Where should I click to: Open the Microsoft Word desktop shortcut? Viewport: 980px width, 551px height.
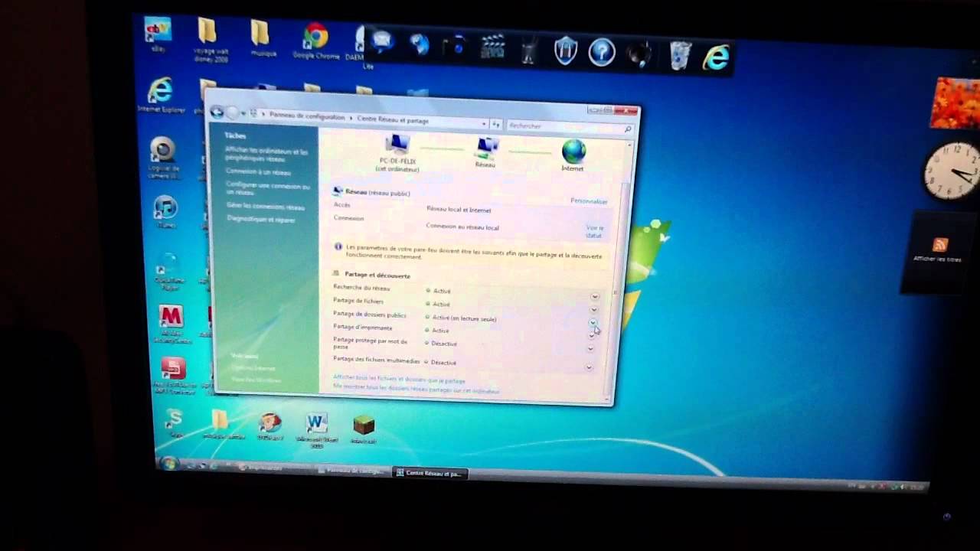tap(316, 431)
